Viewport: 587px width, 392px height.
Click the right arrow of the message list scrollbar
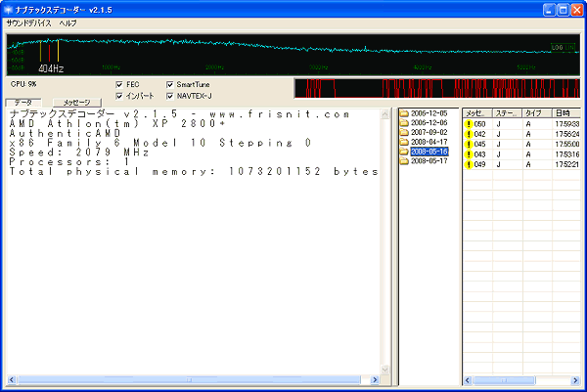575,380
